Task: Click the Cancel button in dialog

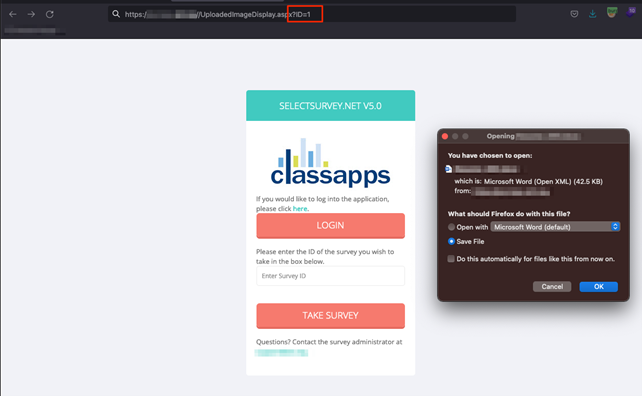Action: (552, 287)
